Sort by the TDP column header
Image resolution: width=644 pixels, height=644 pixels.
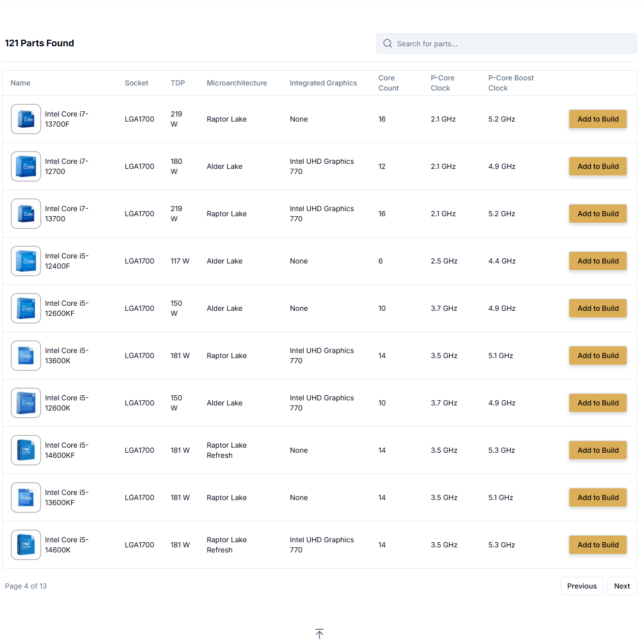coord(178,83)
